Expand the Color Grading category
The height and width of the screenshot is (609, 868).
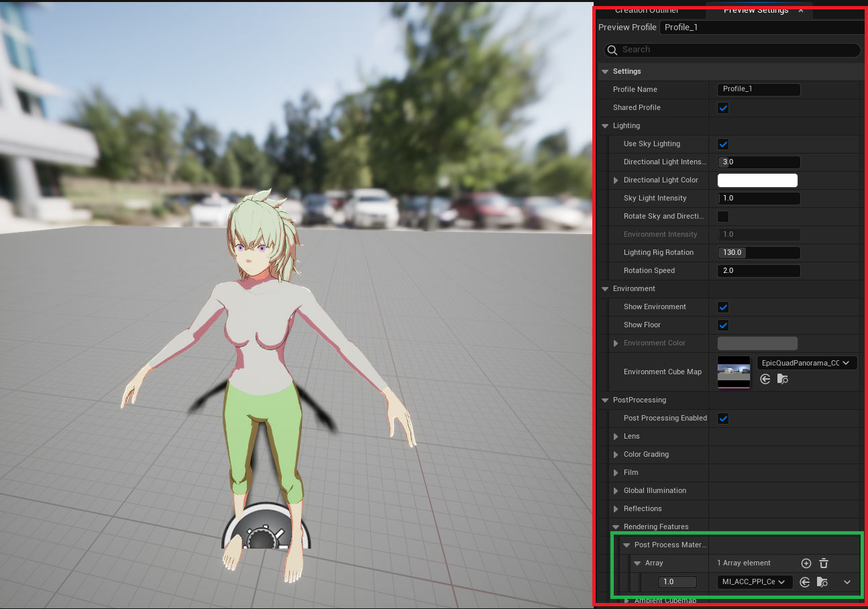[x=616, y=455]
